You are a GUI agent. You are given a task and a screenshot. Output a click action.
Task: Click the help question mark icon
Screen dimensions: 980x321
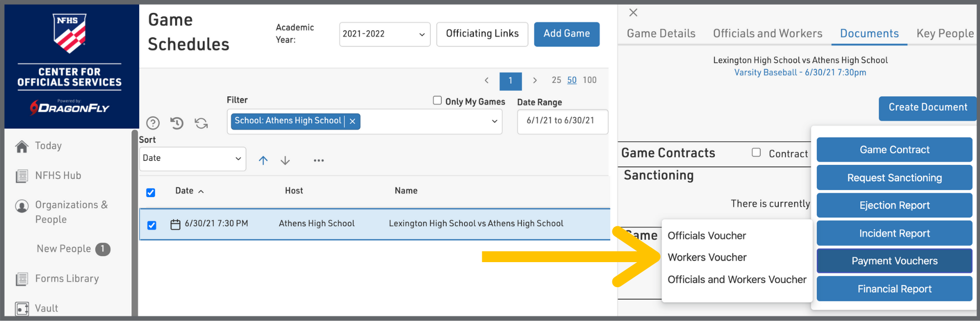pyautogui.click(x=153, y=123)
